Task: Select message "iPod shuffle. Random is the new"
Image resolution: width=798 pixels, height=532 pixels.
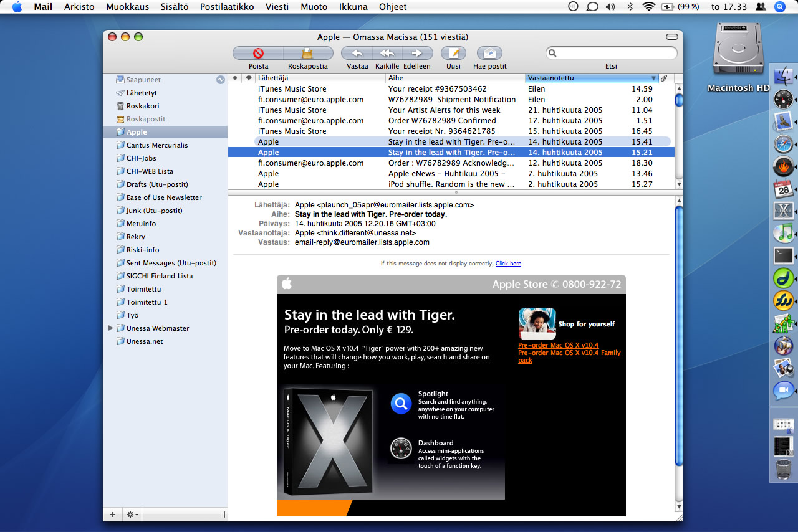Action: coord(451,184)
